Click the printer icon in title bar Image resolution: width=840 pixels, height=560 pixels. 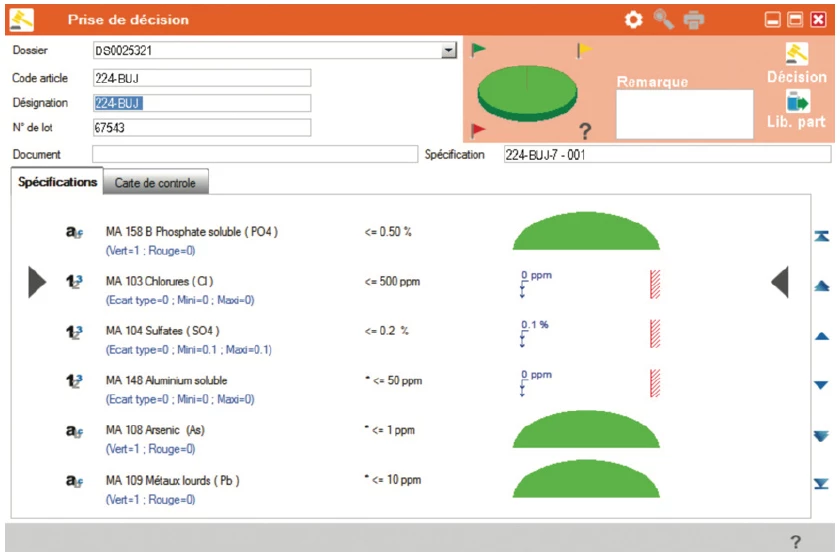coord(694,19)
